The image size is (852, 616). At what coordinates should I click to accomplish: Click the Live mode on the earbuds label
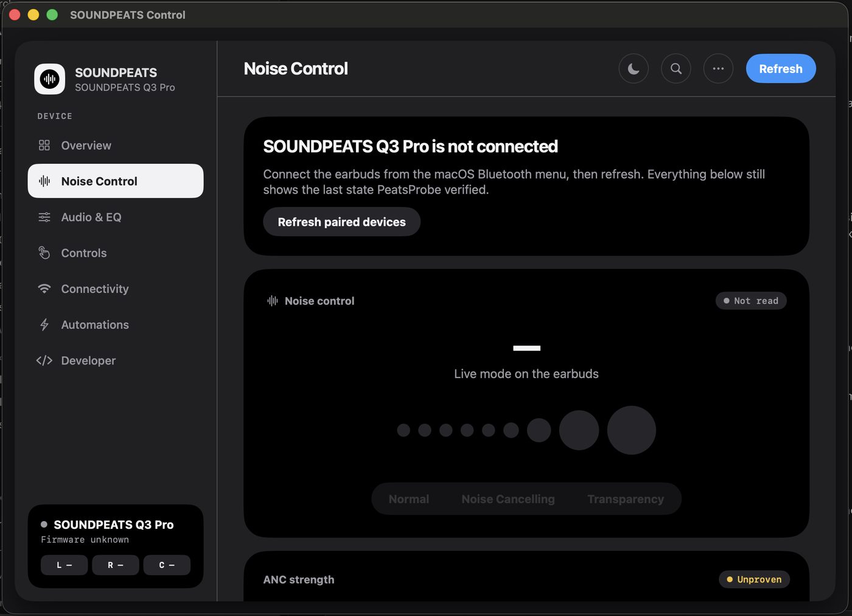pyautogui.click(x=526, y=374)
